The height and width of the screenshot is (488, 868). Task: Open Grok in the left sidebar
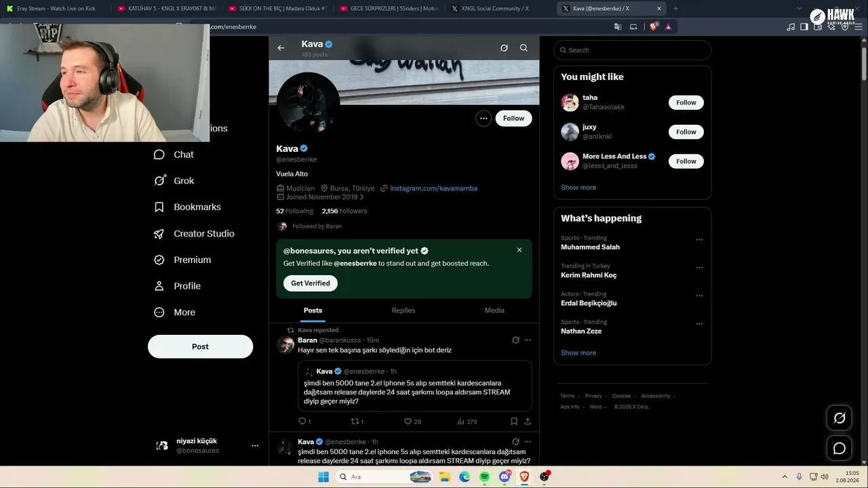click(x=174, y=181)
